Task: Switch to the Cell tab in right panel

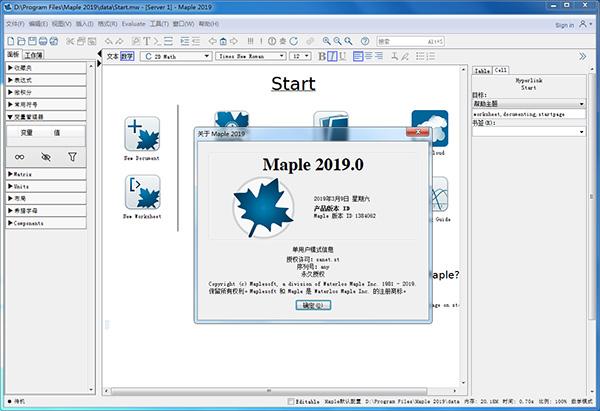Action: pos(501,70)
